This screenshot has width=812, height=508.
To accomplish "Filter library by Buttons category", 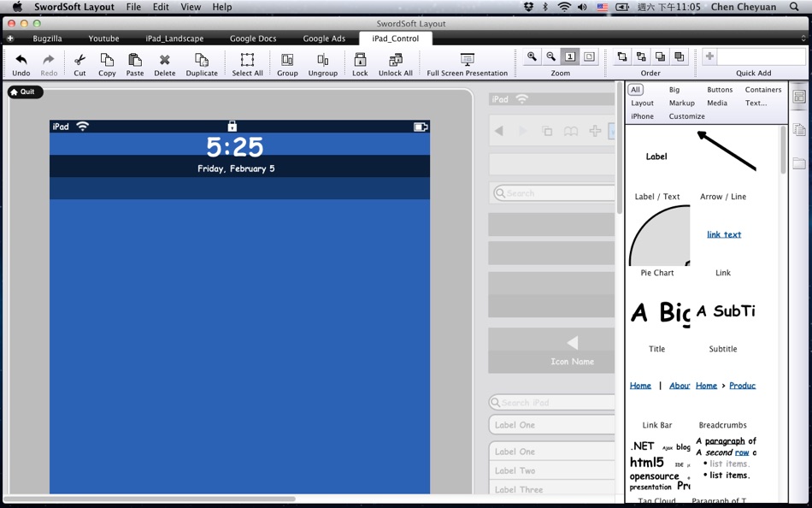I will pos(720,90).
